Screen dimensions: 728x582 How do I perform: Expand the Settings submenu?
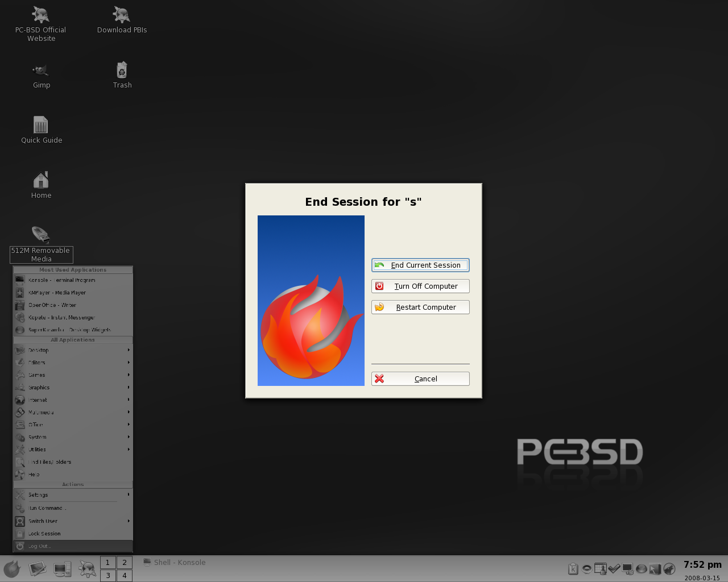point(73,495)
